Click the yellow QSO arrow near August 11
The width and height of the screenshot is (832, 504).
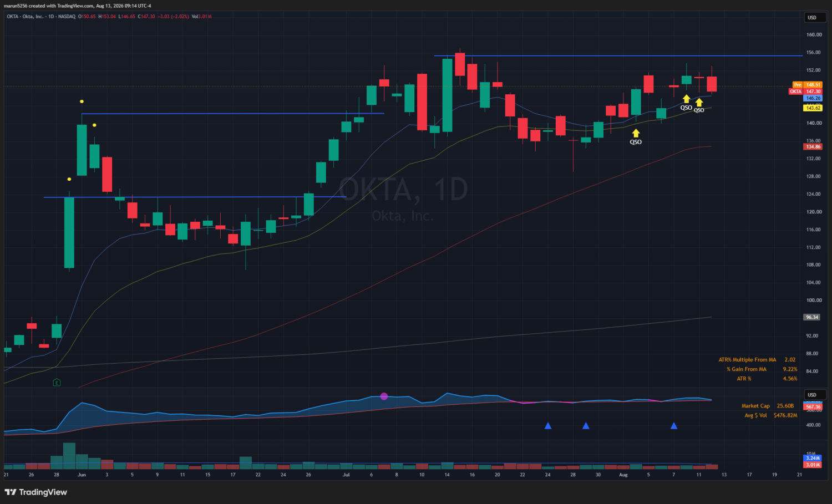tap(699, 103)
